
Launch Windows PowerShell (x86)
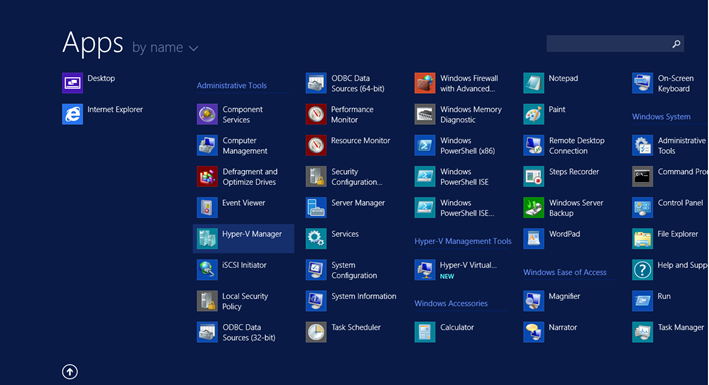455,145
